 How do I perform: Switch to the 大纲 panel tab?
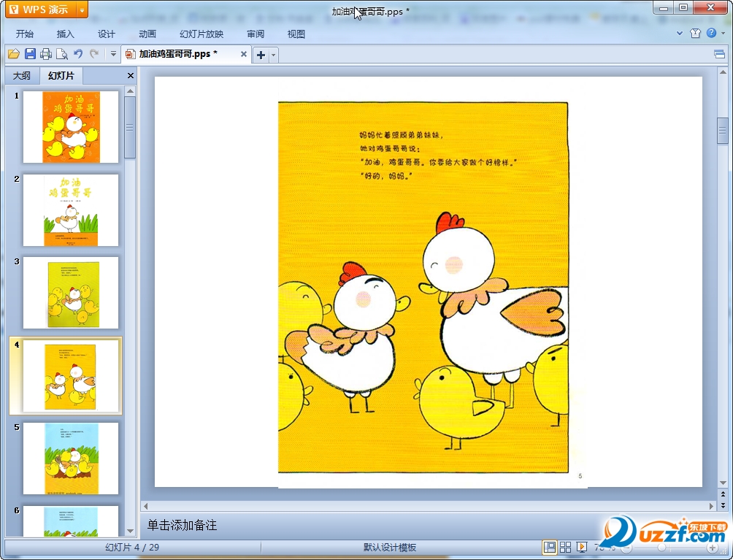point(21,76)
